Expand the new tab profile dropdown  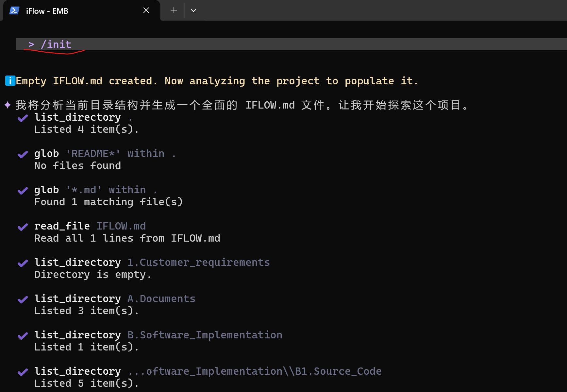pos(193,10)
